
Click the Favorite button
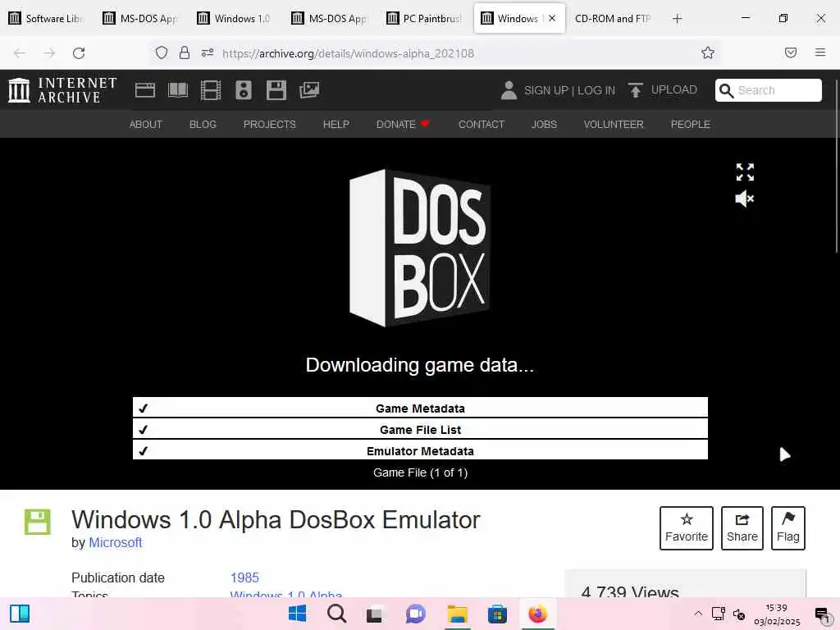687,528
